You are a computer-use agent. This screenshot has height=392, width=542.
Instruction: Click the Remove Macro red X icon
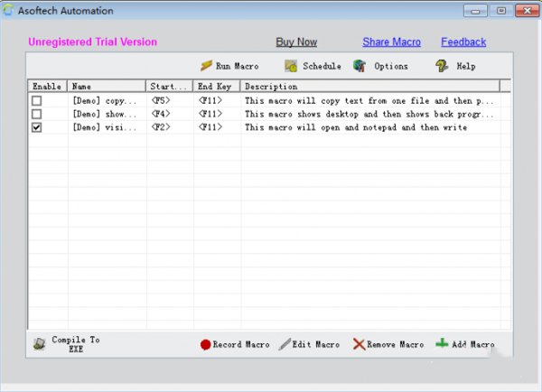(359, 344)
